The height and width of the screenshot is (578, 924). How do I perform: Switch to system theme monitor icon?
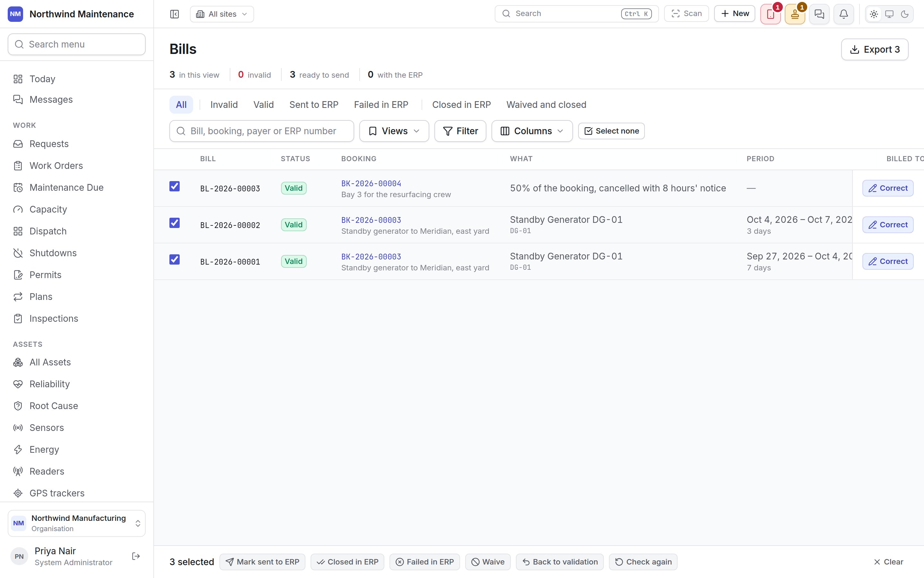tap(889, 14)
